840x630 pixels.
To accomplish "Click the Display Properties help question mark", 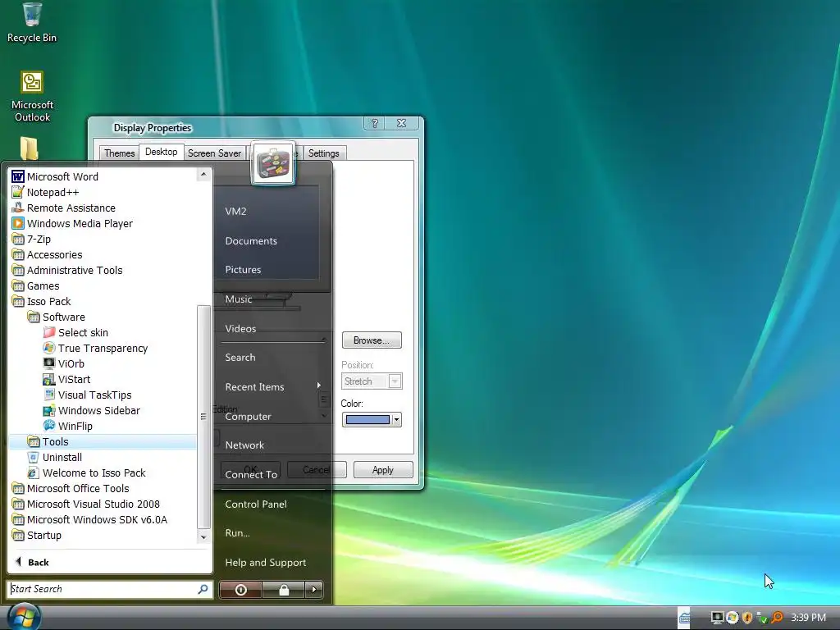I will pyautogui.click(x=374, y=123).
